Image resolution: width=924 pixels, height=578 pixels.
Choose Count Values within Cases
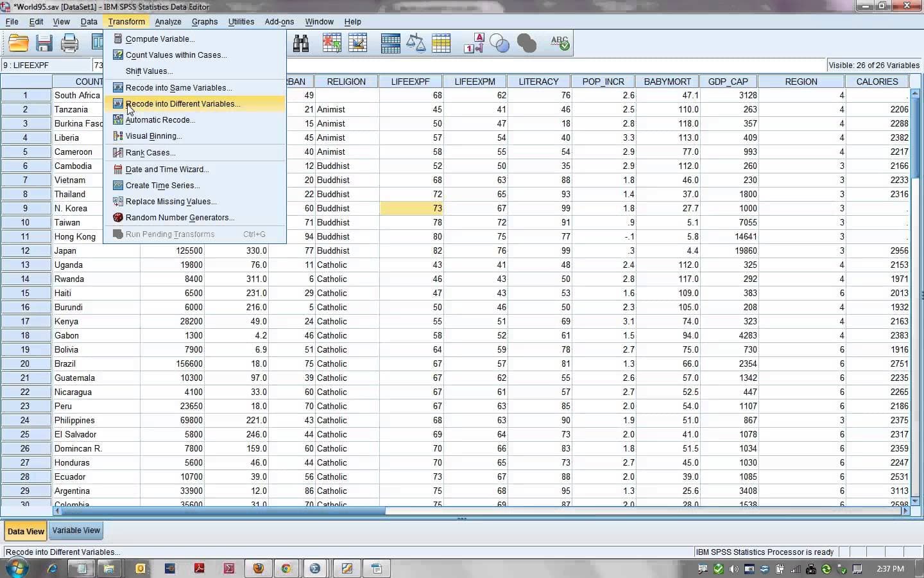point(195,55)
